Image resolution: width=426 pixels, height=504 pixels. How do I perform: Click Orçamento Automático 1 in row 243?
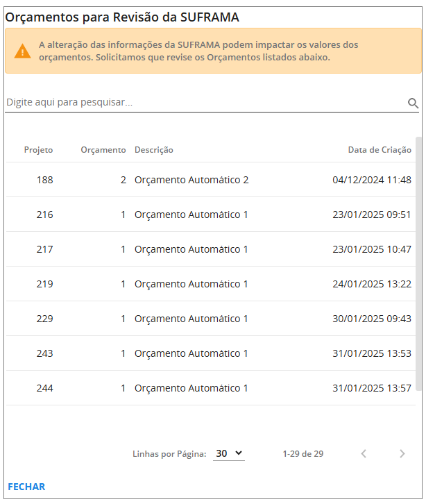[x=191, y=353]
